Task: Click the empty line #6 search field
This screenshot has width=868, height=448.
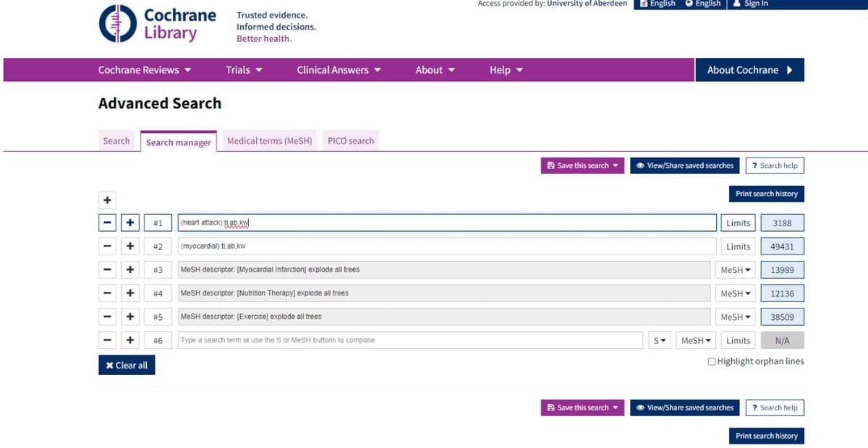Action: pos(410,340)
